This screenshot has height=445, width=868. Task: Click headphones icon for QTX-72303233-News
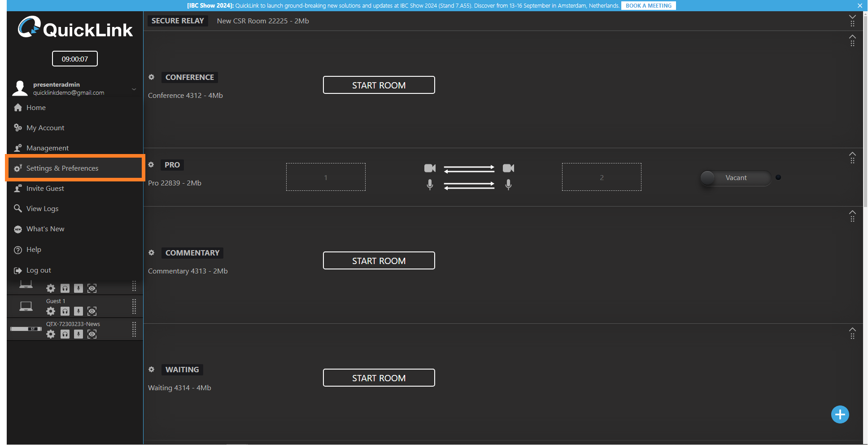point(65,334)
